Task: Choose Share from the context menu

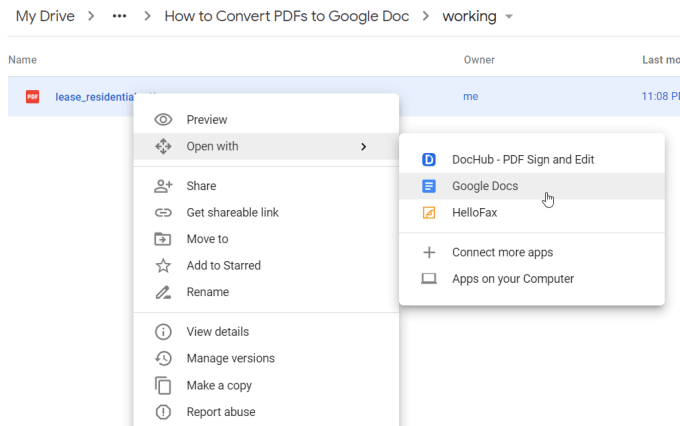Action: (x=201, y=186)
